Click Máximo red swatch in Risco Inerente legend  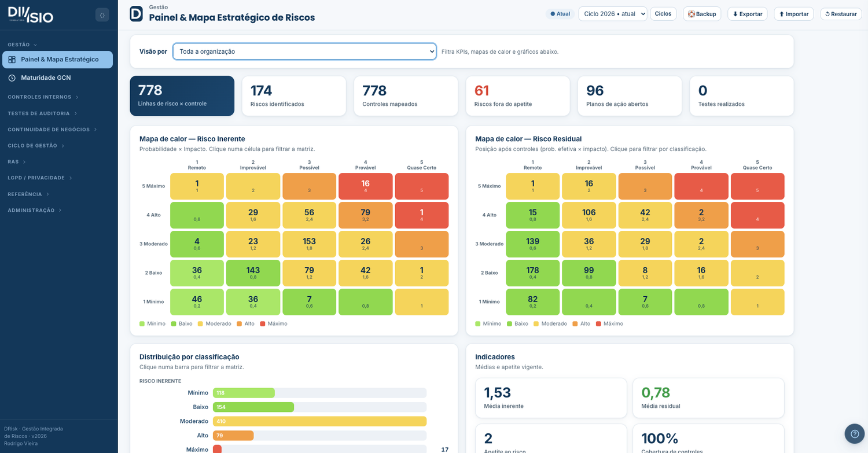tap(263, 324)
